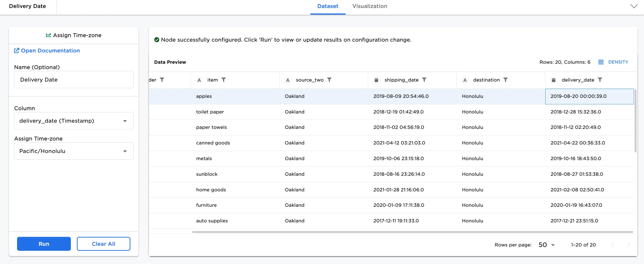This screenshot has width=644, height=264.
Task: Click the calendar icon beside shipping_date
Action: coord(376,80)
